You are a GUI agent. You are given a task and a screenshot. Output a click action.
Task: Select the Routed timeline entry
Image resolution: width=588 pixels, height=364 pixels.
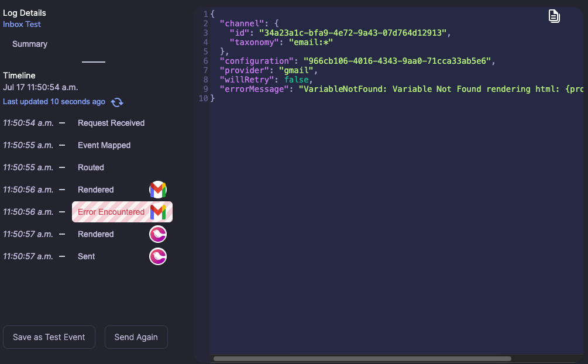[91, 167]
